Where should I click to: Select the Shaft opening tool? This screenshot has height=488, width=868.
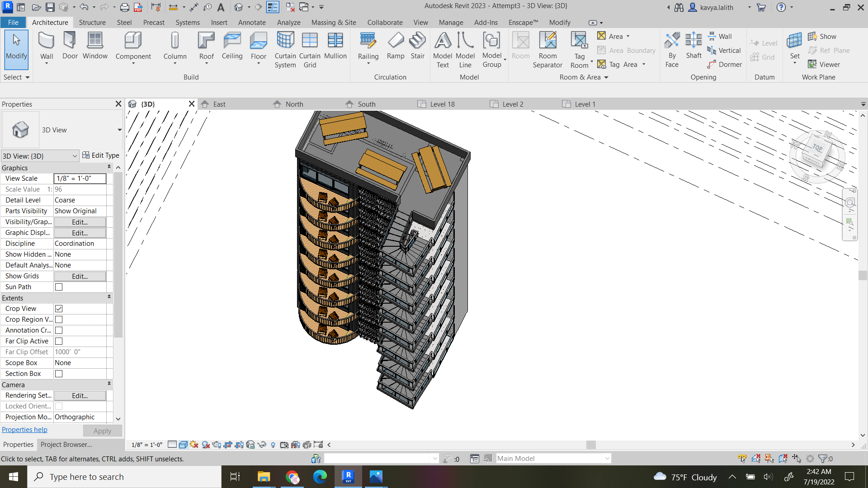coord(693,47)
